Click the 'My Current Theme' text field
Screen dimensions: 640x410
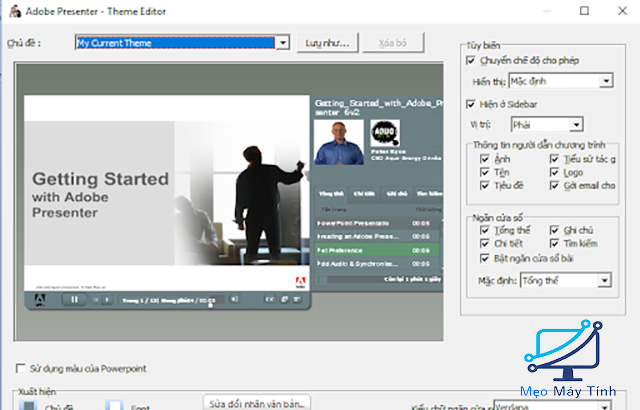[176, 42]
